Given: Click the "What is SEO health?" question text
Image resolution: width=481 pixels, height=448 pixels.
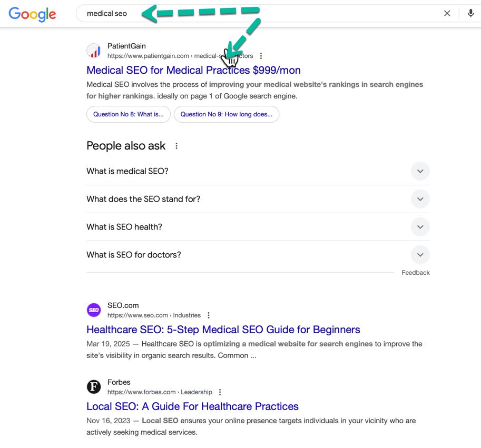Looking at the screenshot, I should click(x=124, y=227).
